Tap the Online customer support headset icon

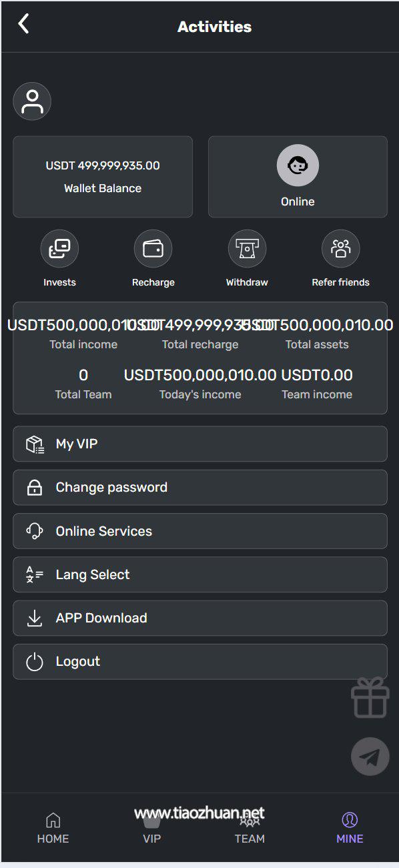click(x=298, y=165)
